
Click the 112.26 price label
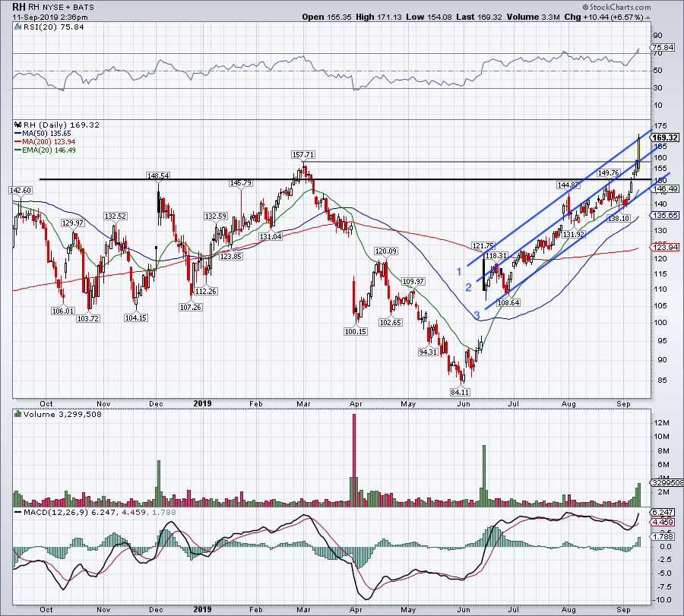tap(206, 291)
